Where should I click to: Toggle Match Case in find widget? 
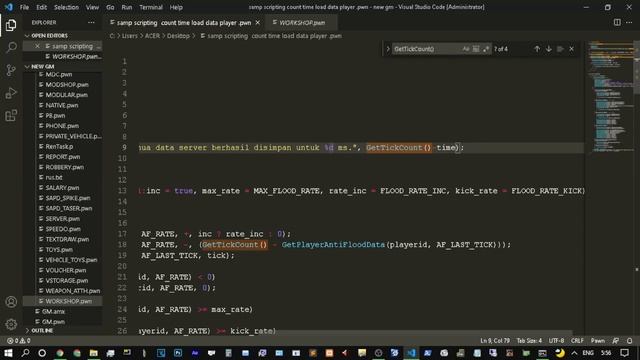[466, 49]
